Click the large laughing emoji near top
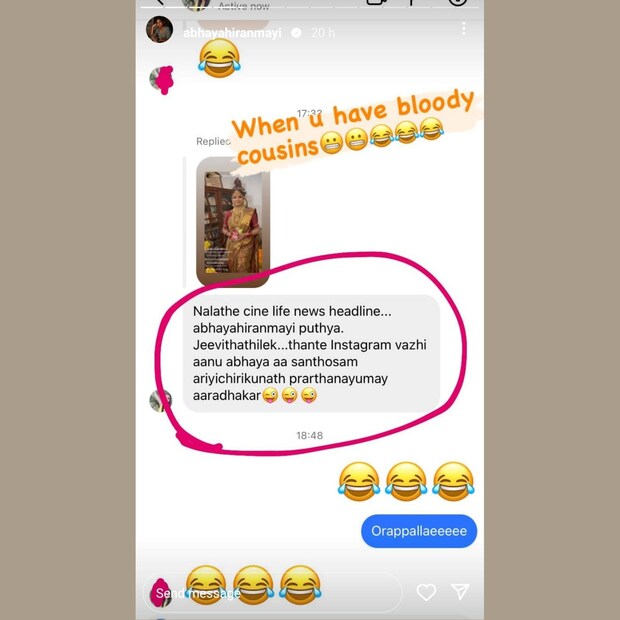Screen dimensions: 620x620 click(x=219, y=58)
